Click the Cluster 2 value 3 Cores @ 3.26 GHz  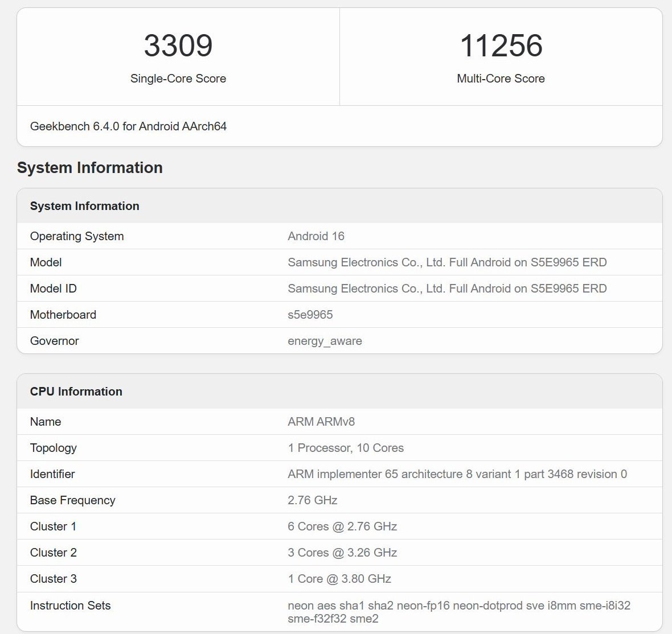(342, 553)
